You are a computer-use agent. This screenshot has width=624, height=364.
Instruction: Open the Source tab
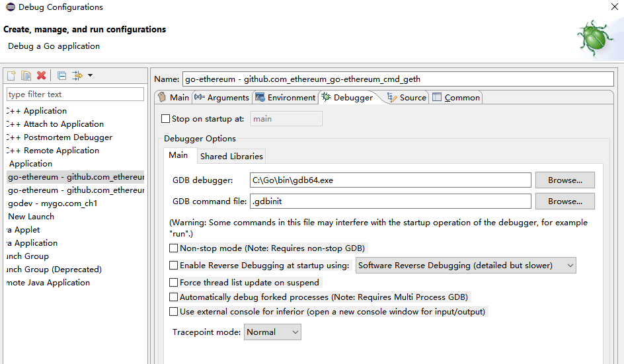[407, 98]
